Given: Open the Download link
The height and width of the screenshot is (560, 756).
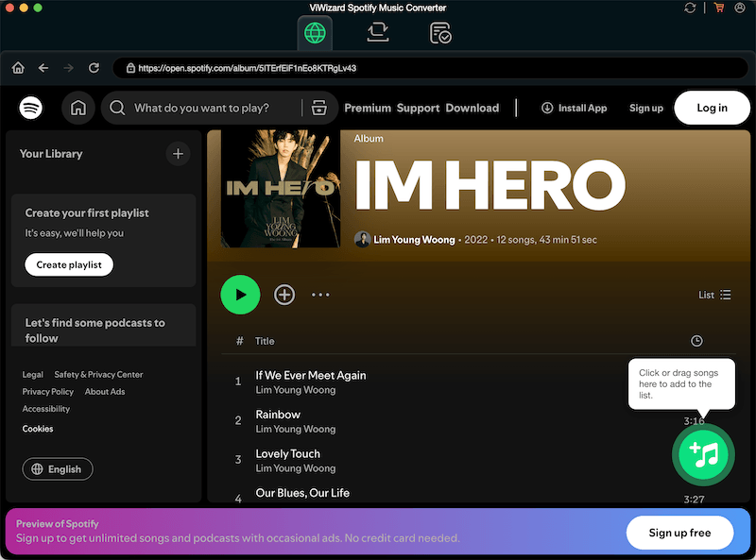Looking at the screenshot, I should (472, 108).
